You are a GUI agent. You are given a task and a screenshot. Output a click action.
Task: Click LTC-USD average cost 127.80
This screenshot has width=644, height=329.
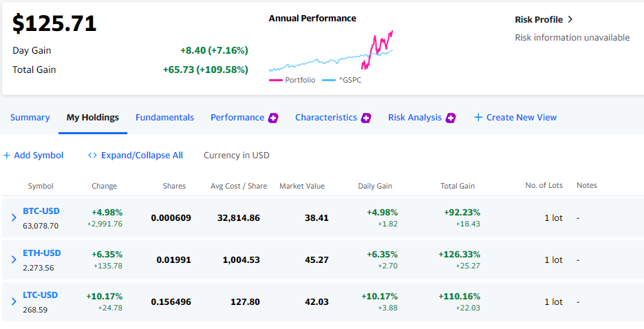coord(246,302)
